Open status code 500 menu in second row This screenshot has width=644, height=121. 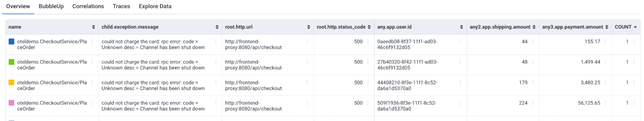pyautogui.click(x=368, y=62)
